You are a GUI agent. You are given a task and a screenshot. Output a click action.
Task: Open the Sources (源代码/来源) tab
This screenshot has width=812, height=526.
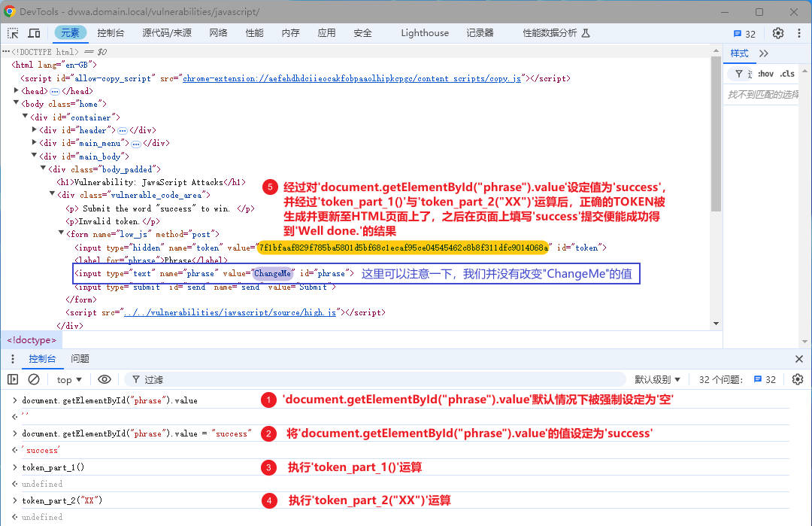coord(167,33)
